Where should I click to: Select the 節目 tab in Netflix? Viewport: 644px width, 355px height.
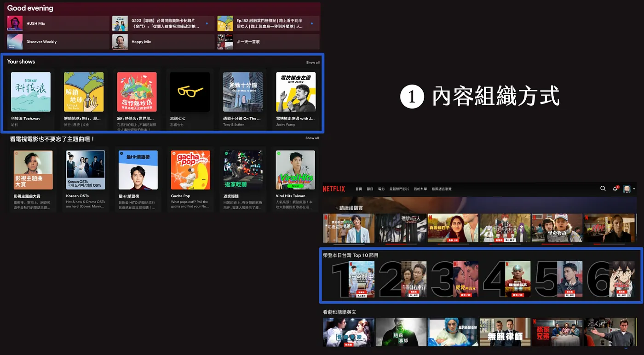[x=370, y=189]
